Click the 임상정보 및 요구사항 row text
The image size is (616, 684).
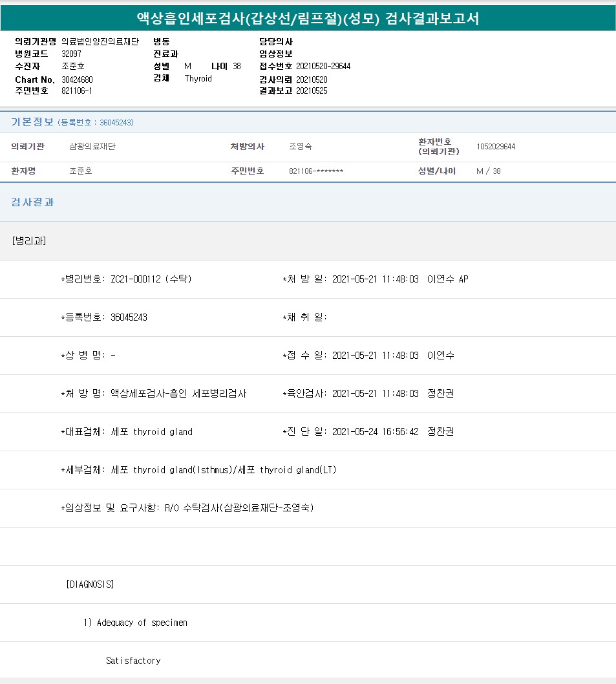187,508
